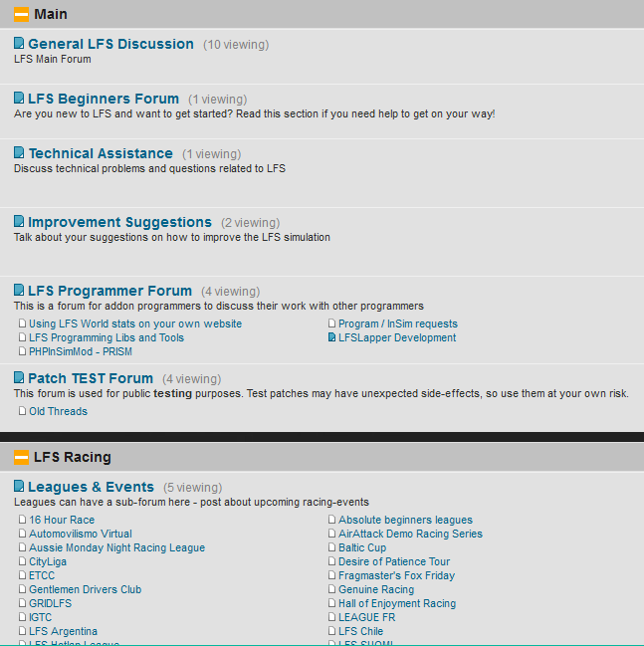Viewport: 644px width, 646px height.
Task: Click the page icon beside 16 Hour Race
Action: pyautogui.click(x=22, y=520)
